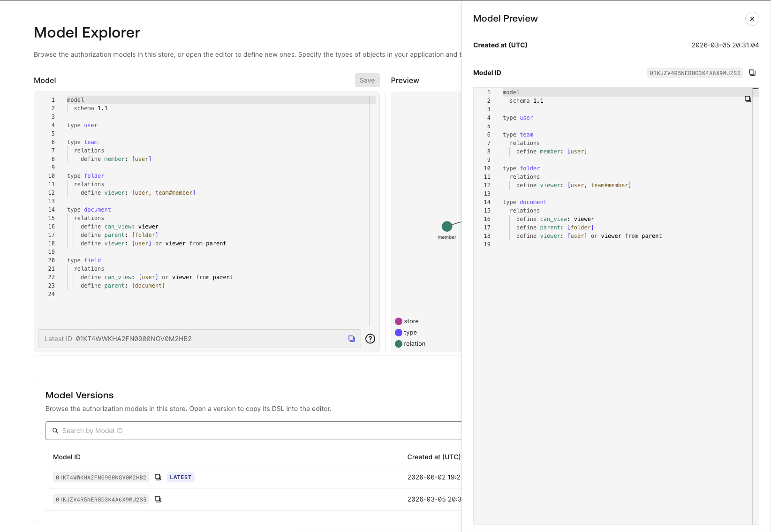Click the Model Preview panel title
Viewport: 771px width, 532px height.
coord(505,18)
